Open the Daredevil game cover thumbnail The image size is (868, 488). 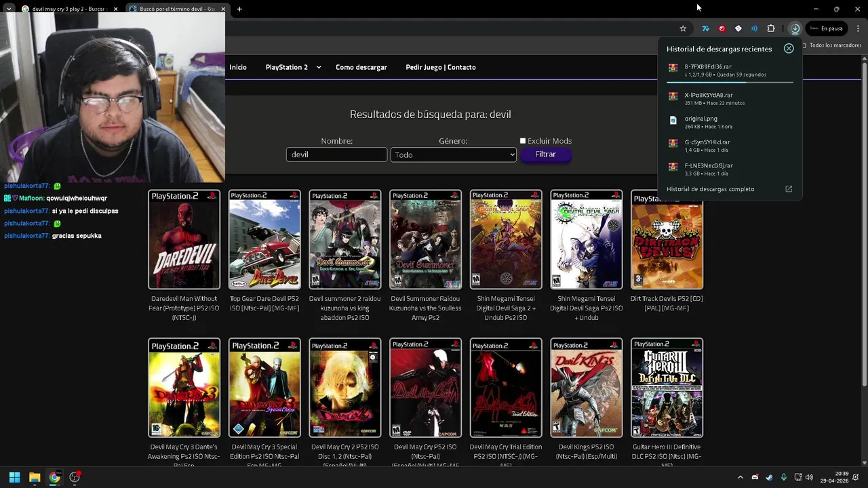point(184,239)
